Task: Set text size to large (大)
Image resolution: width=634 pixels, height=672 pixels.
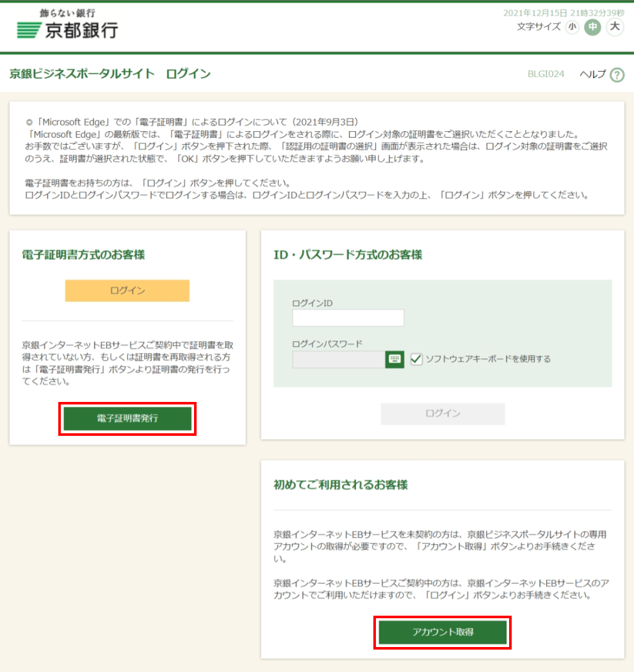Action: click(x=615, y=27)
